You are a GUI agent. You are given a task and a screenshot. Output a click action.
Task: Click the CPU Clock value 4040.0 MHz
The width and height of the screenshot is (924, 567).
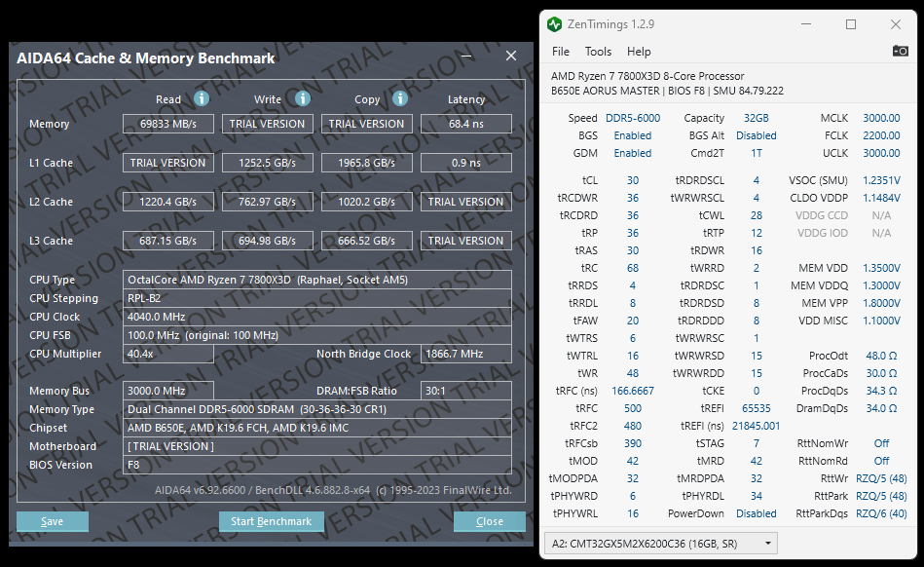[x=317, y=317]
